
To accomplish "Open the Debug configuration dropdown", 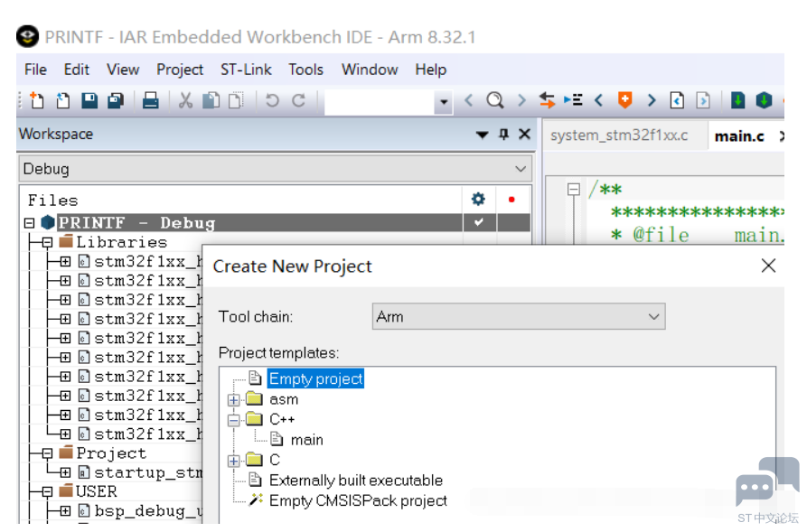I will pos(521,169).
